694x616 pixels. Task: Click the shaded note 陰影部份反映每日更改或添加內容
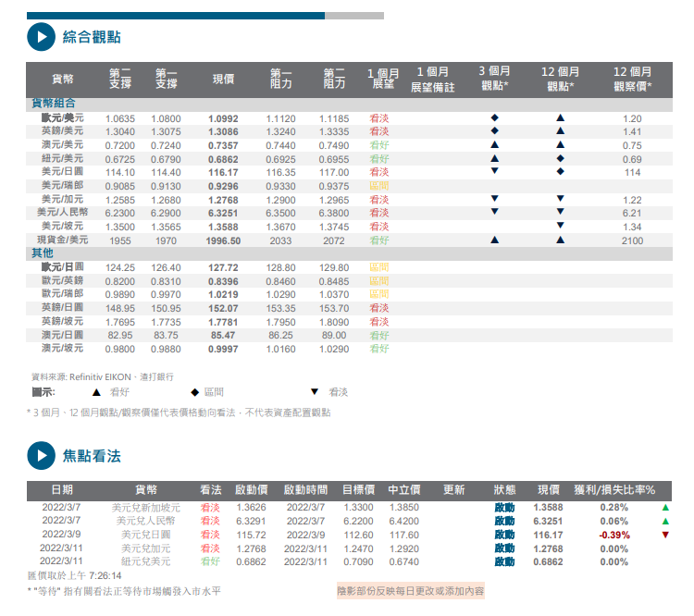411,591
